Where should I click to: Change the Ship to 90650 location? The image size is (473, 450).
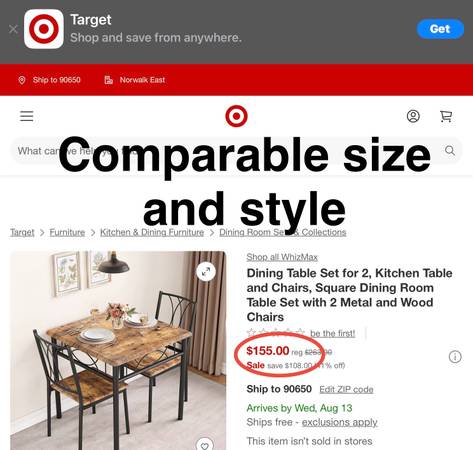[x=49, y=80]
